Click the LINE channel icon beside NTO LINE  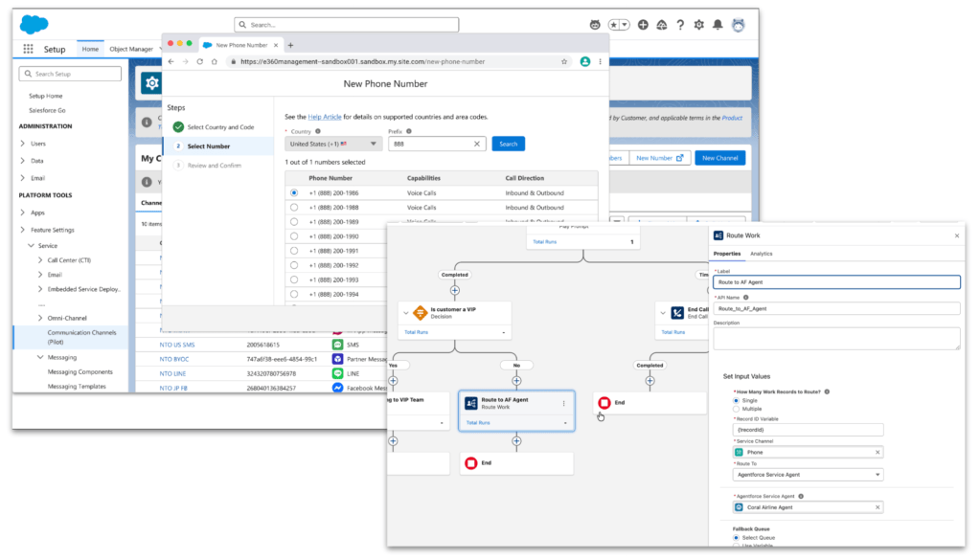tap(337, 371)
